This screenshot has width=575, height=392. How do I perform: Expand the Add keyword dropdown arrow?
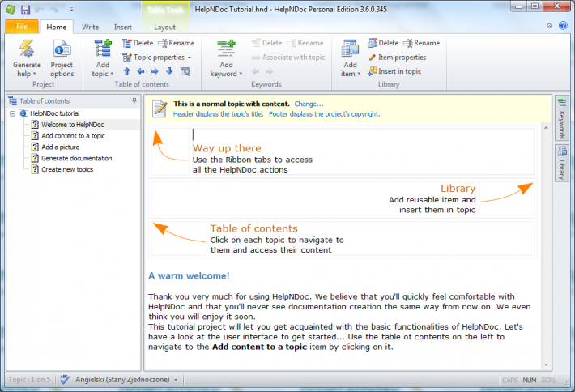tap(241, 74)
